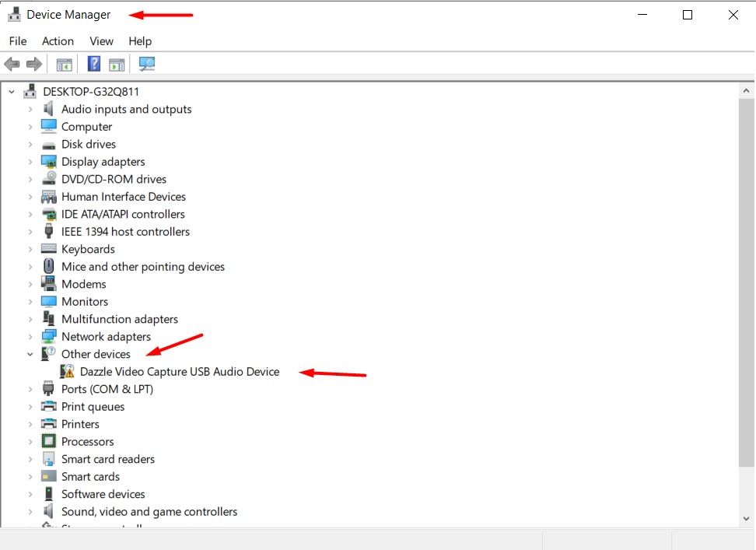756x550 pixels.
Task: Click the Print queues icon
Action: (x=49, y=406)
